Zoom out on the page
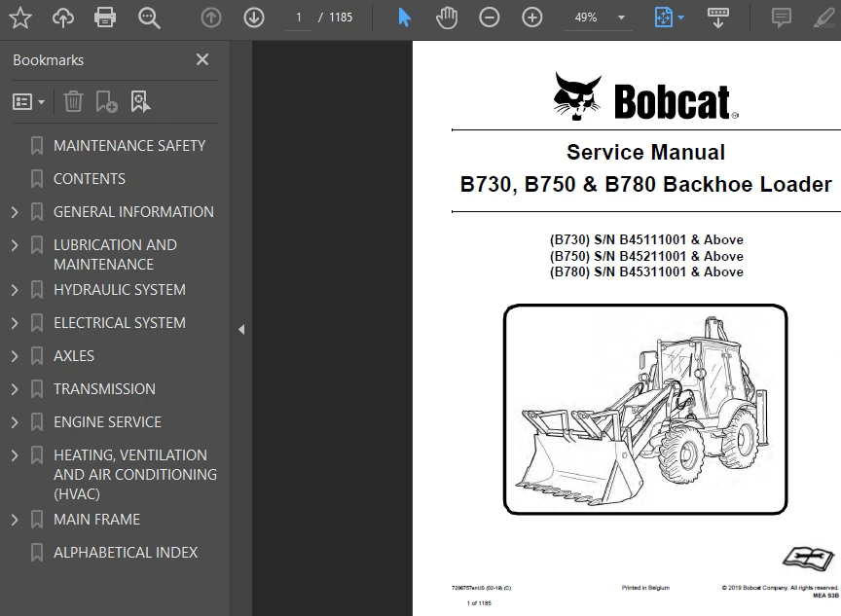 coord(489,17)
